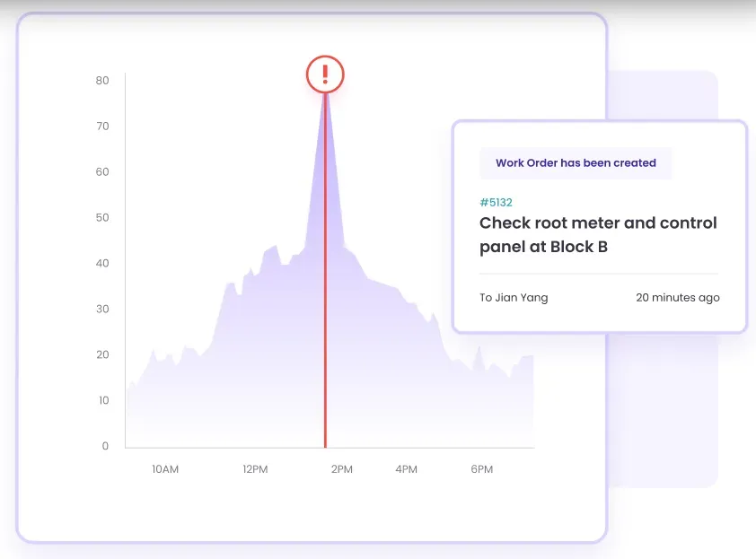Choose the 4PM time axis label
This screenshot has width=756, height=559.
407,469
